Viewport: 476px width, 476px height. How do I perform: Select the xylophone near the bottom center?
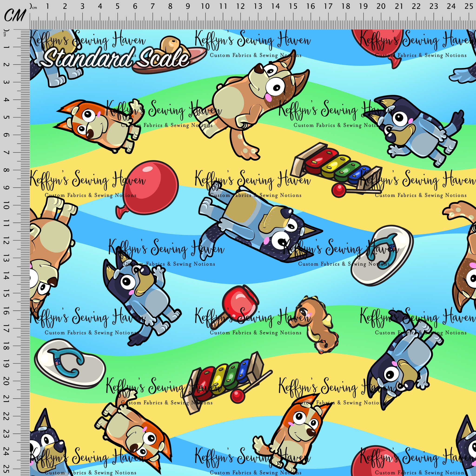(228, 383)
